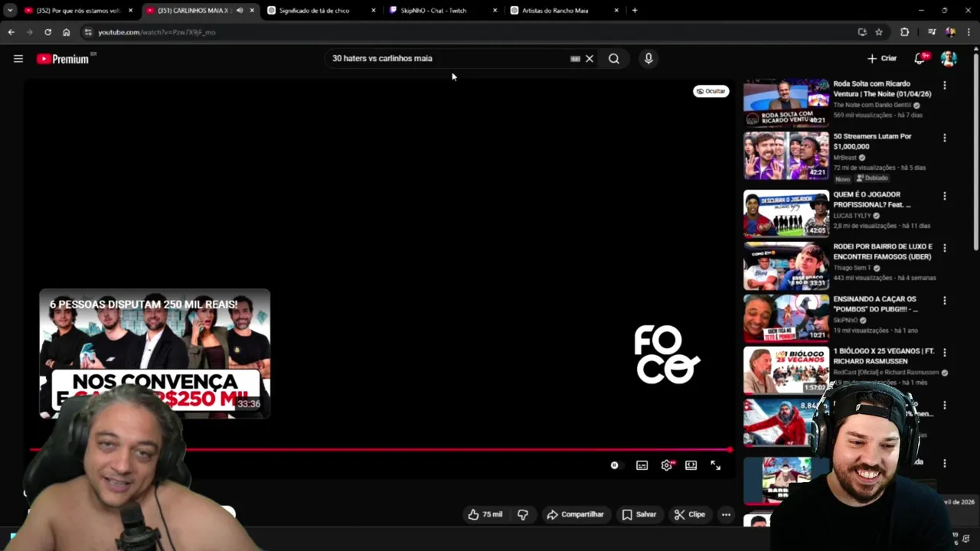The width and height of the screenshot is (980, 551).
Task: Visit MrBeast channel name link
Action: tap(845, 158)
